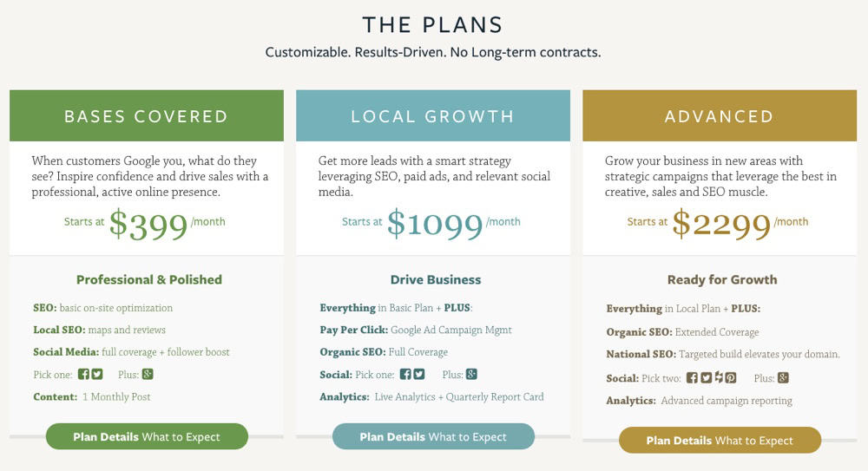Image resolution: width=868 pixels, height=471 pixels.
Task: Click the Facebook icon in Advanced plan
Action: (692, 377)
